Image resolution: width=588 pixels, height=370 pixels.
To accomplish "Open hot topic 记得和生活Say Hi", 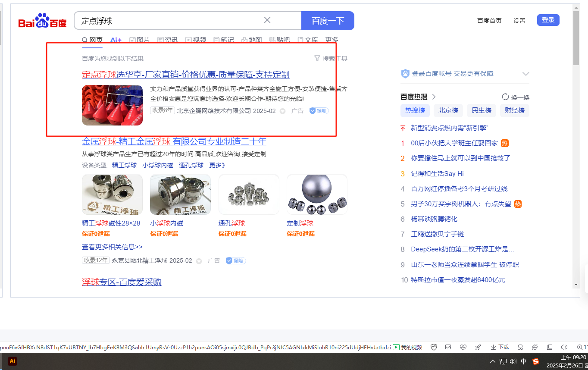I will click(x=437, y=174).
